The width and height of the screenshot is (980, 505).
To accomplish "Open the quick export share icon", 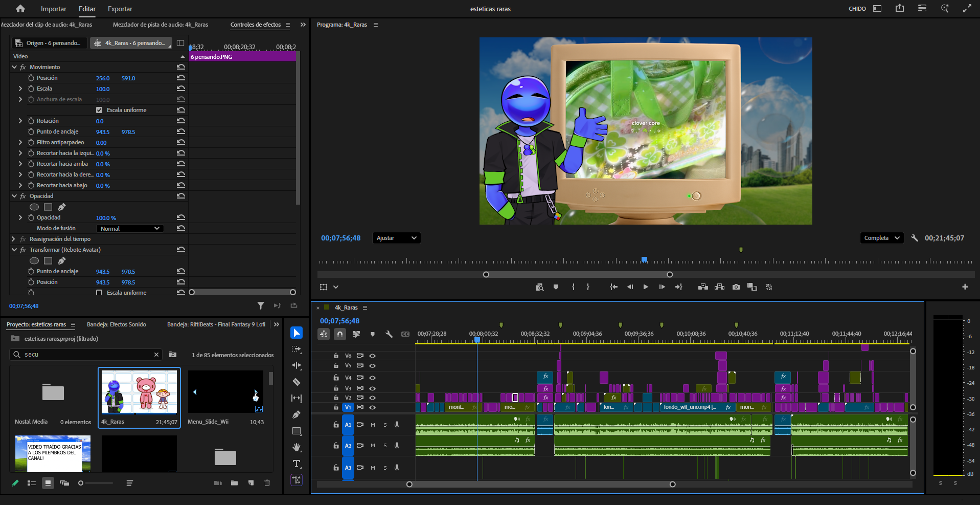I will [x=900, y=8].
